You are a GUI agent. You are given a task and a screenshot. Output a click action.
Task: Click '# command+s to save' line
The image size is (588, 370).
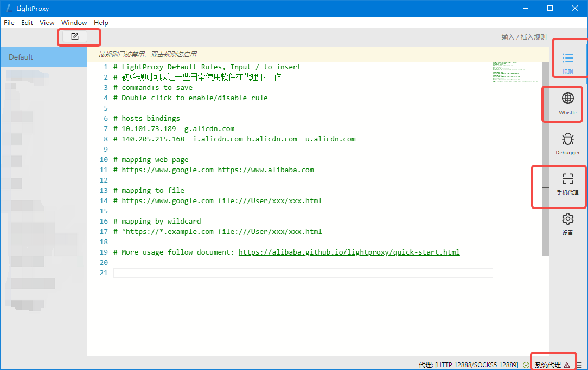pyautogui.click(x=153, y=88)
